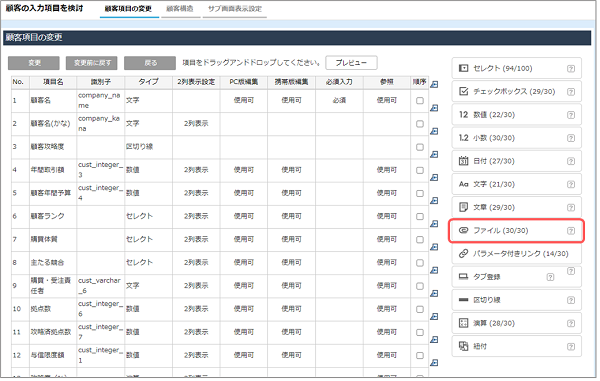Click the 項目名 column header
The height and width of the screenshot is (381, 600).
[53, 82]
